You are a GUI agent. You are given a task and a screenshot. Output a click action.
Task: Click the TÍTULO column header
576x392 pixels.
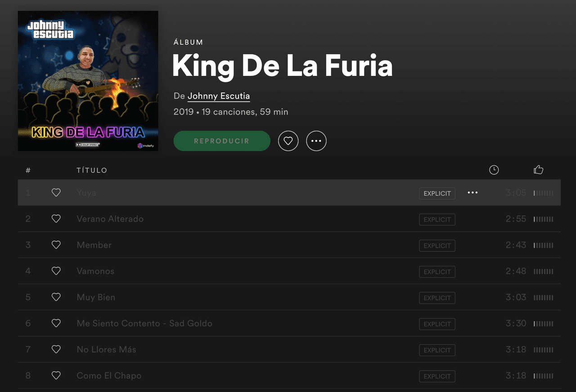click(x=92, y=170)
